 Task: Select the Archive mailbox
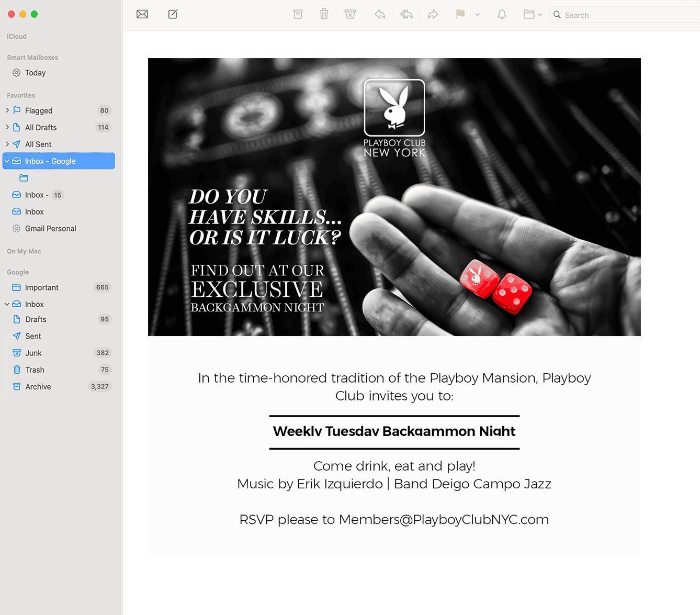(x=38, y=387)
